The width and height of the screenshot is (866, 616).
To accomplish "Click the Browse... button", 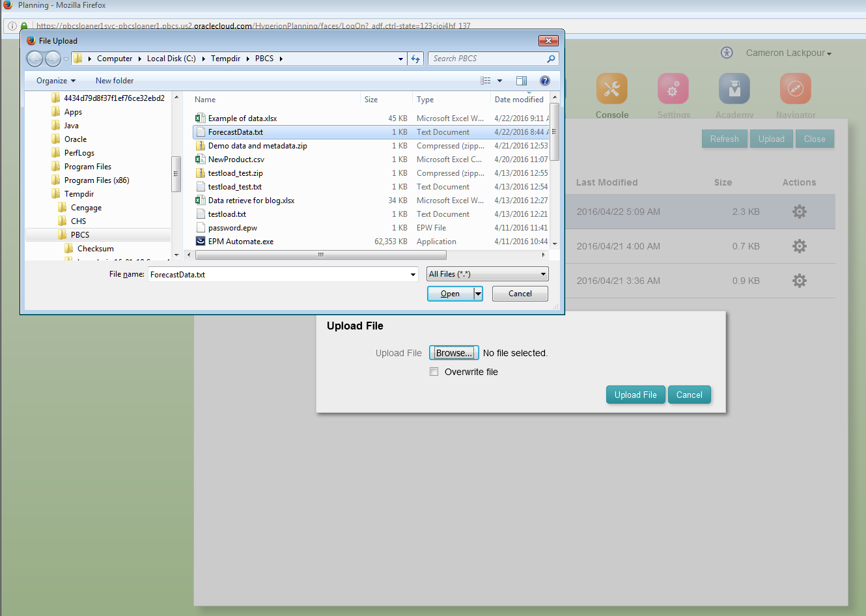I will tap(454, 353).
